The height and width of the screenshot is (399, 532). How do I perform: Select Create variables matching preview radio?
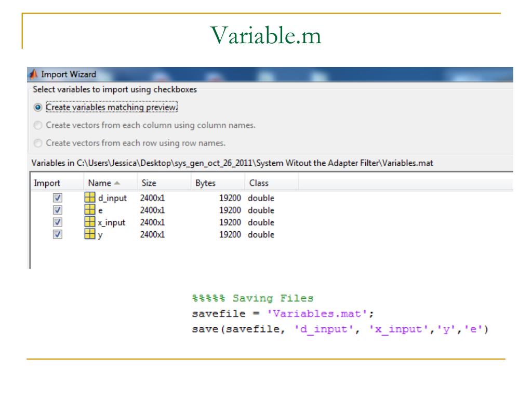(x=38, y=107)
